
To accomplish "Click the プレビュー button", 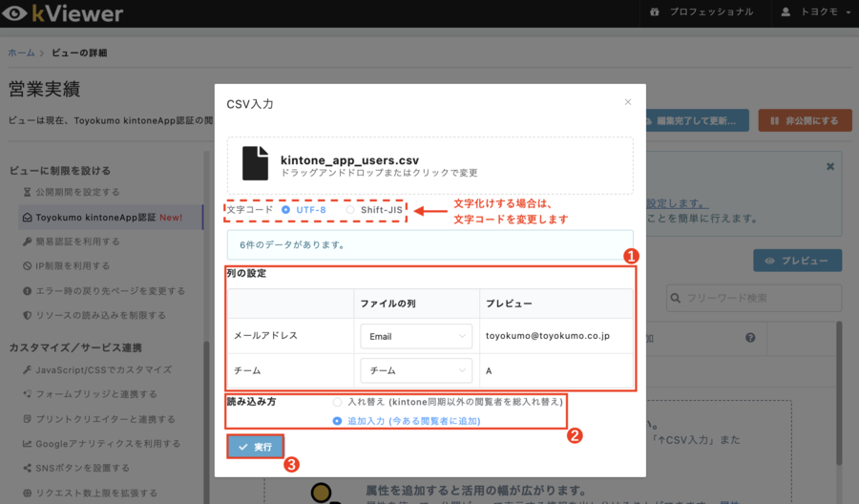I will point(797,261).
